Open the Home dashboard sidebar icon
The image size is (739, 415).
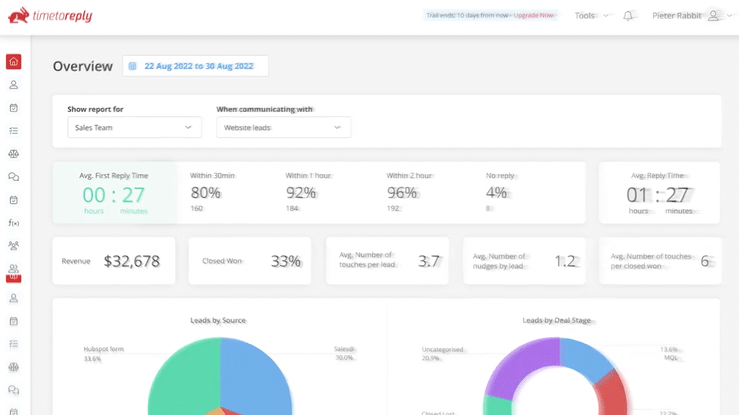(x=14, y=61)
